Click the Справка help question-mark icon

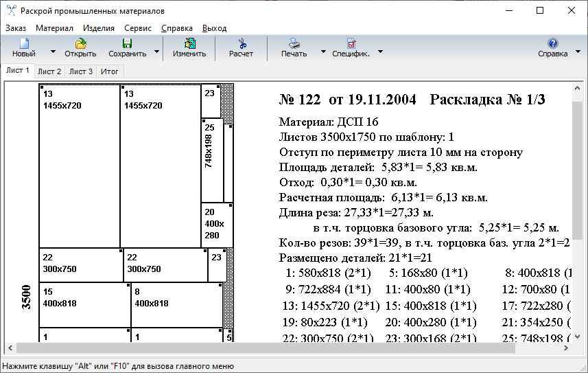point(552,43)
